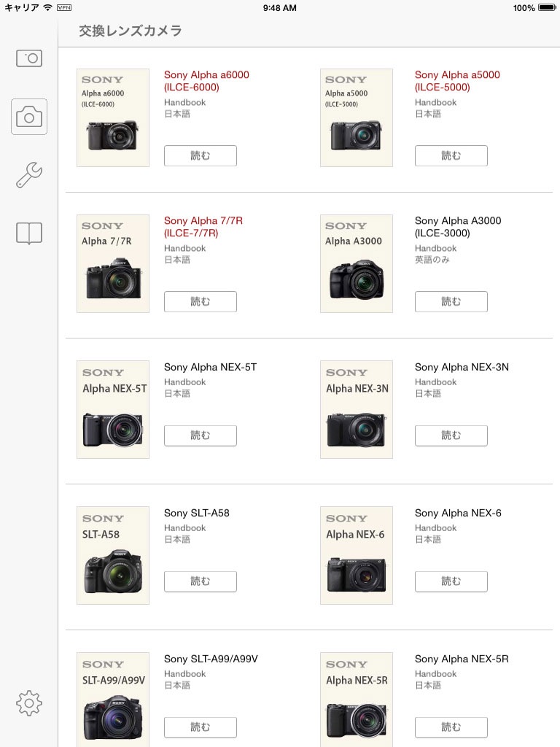Open the Sony Alpha a5000 (ILCE-5000) title link
This screenshot has height=747, width=560.
click(457, 81)
